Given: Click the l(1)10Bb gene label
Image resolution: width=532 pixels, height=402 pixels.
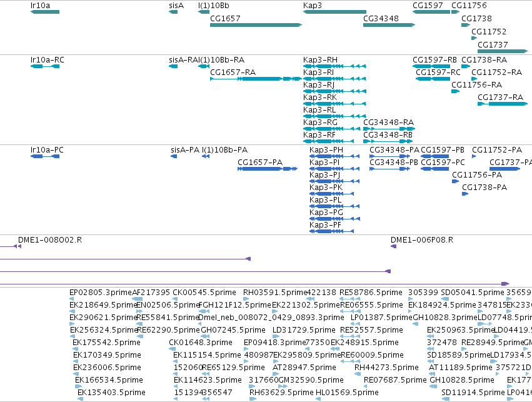Looking at the screenshot, I should point(213,6).
